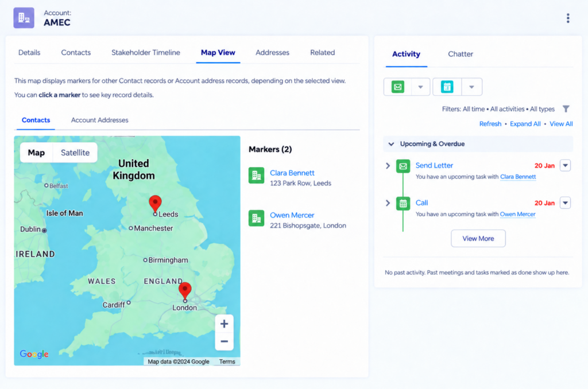Select the Activity tab
Screen dimensions: 588x389
406,54
